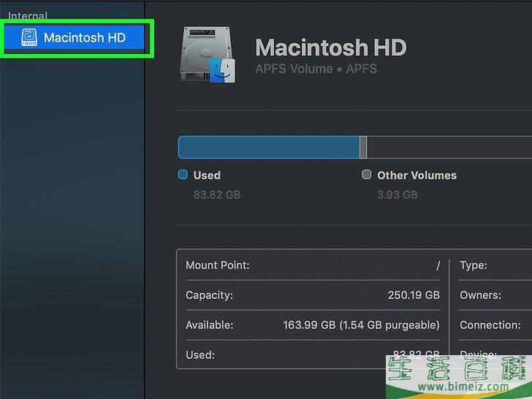Click the Other Volumes legend label

(x=417, y=175)
